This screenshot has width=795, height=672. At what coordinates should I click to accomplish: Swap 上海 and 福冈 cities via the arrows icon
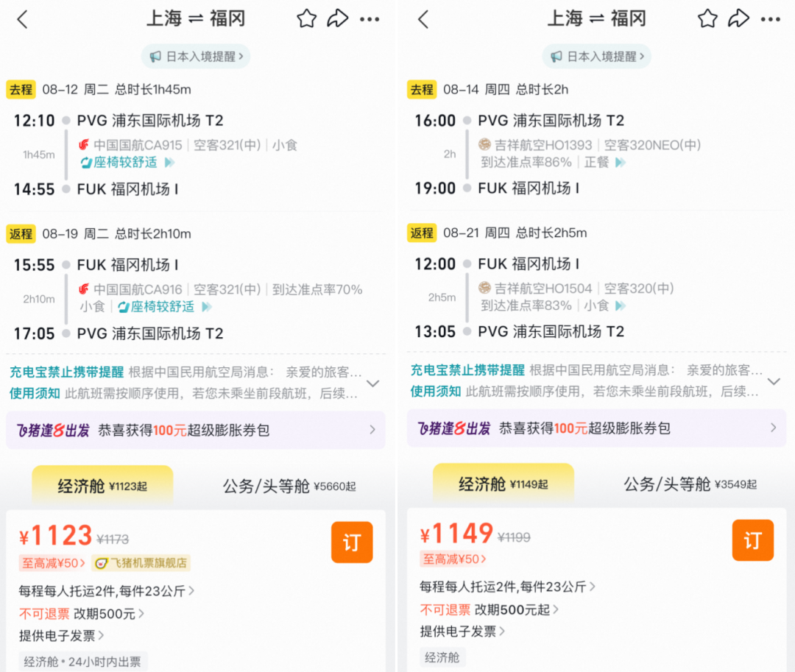(196, 18)
